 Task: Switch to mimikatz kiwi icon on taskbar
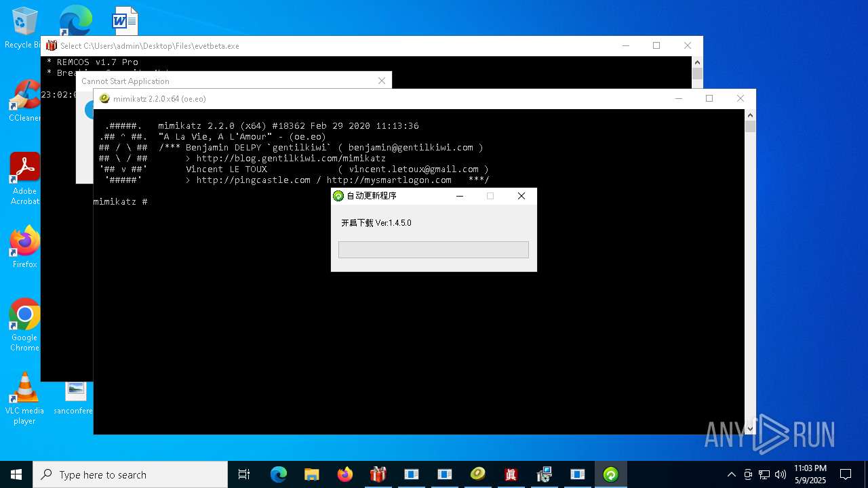[x=477, y=474]
